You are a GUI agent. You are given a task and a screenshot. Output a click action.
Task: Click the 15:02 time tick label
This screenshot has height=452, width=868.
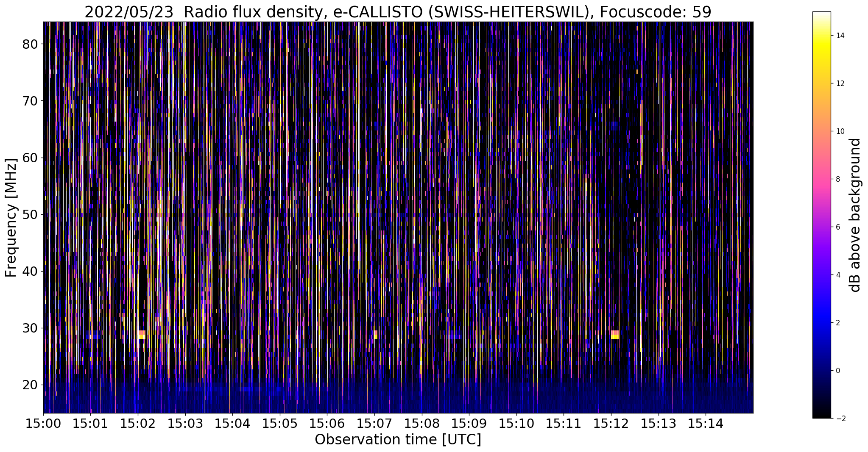(x=138, y=423)
